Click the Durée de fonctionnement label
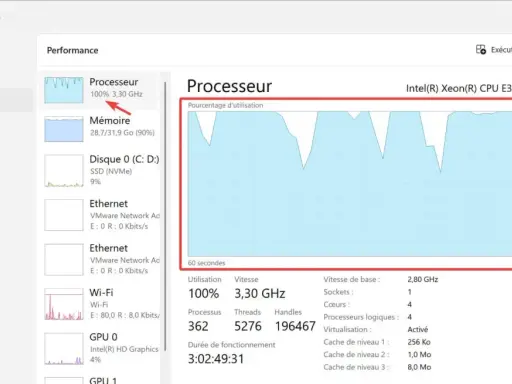The height and width of the screenshot is (384, 512). coord(231,345)
